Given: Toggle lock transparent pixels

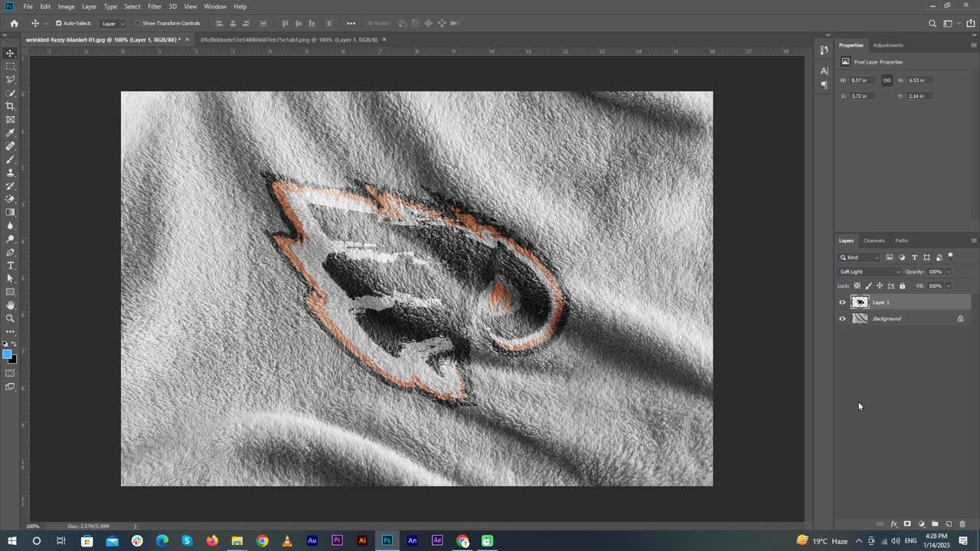Looking at the screenshot, I should click(857, 286).
